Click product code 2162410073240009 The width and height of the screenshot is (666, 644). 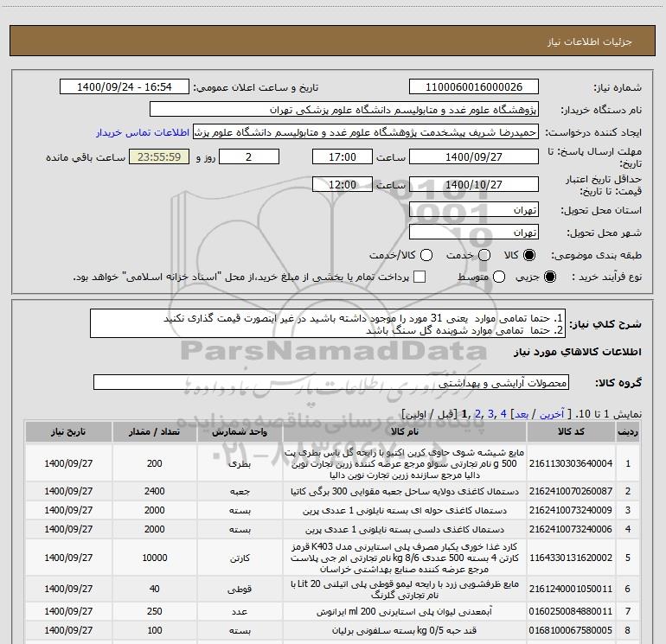point(571,510)
